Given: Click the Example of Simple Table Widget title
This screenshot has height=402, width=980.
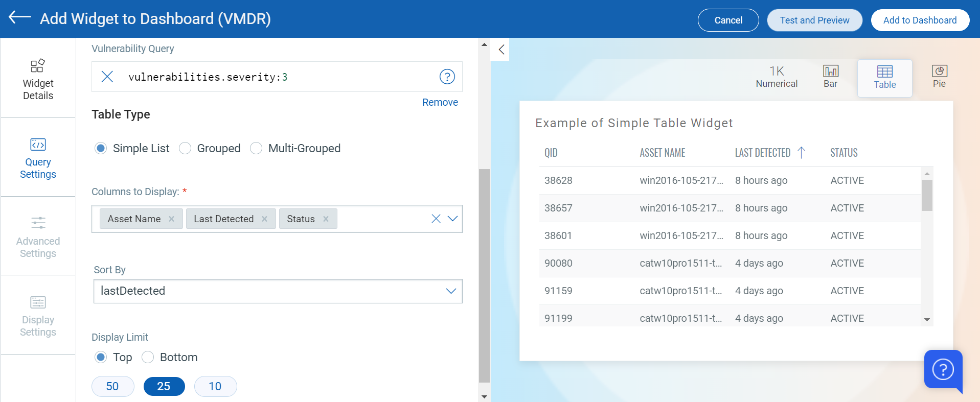Looking at the screenshot, I should (634, 123).
